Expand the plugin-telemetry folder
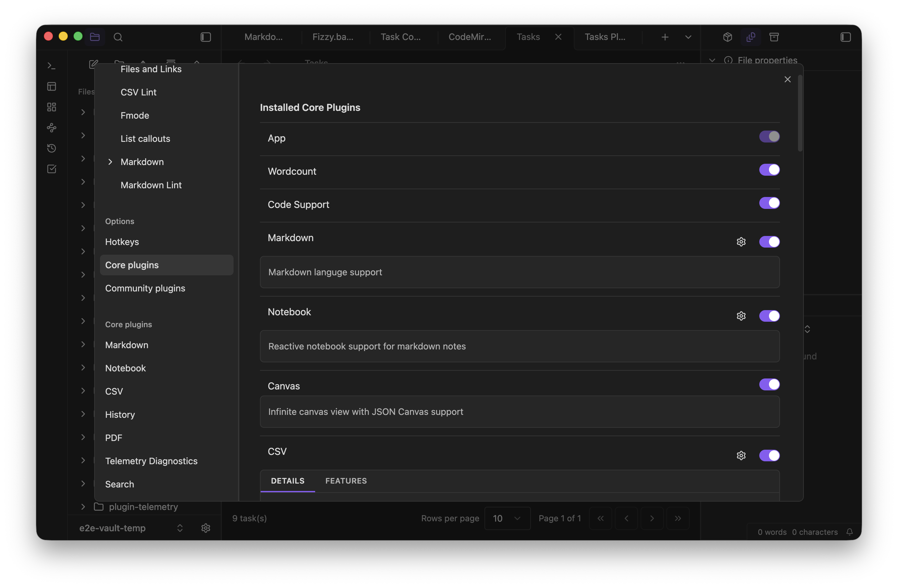The width and height of the screenshot is (898, 588). pos(83,507)
